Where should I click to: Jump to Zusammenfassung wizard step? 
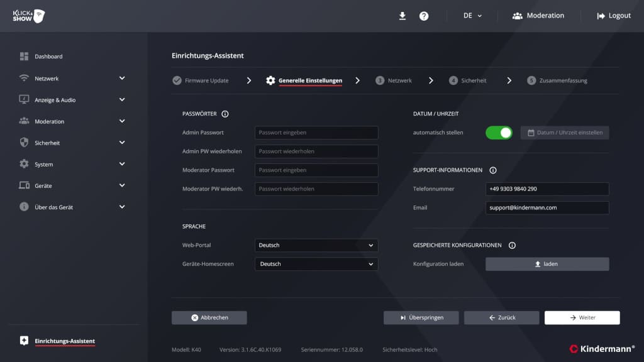(557, 80)
